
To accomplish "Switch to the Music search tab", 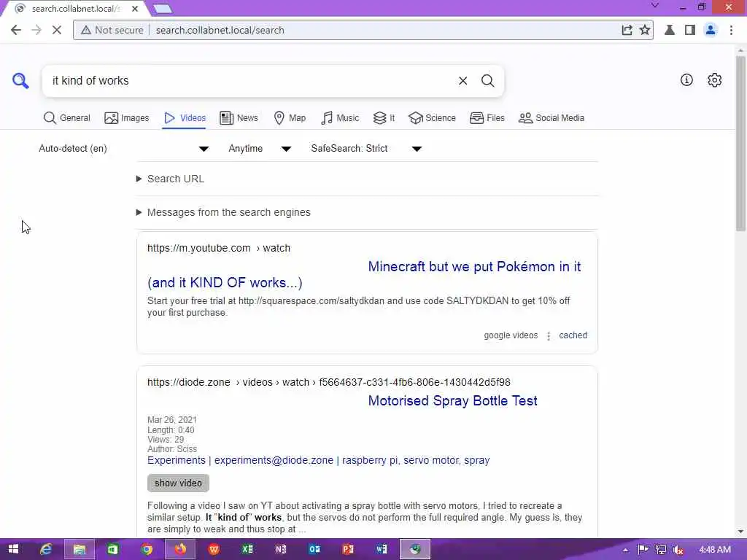I will point(340,117).
